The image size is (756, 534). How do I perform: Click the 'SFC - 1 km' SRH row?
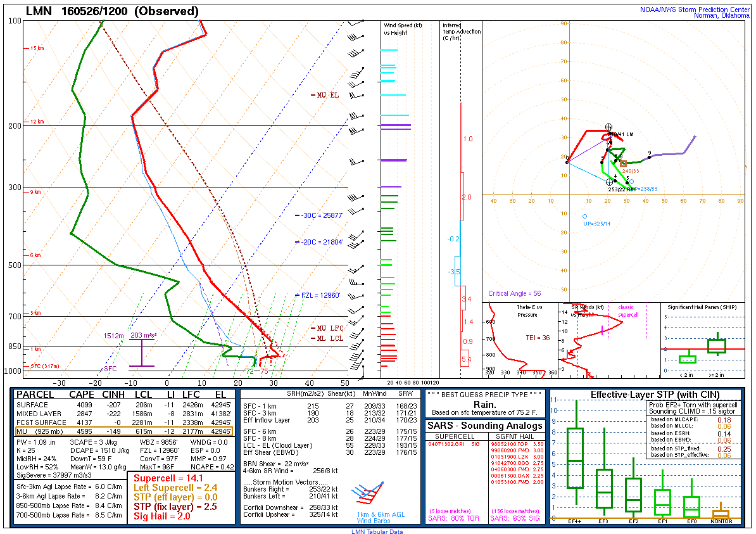pyautogui.click(x=331, y=406)
